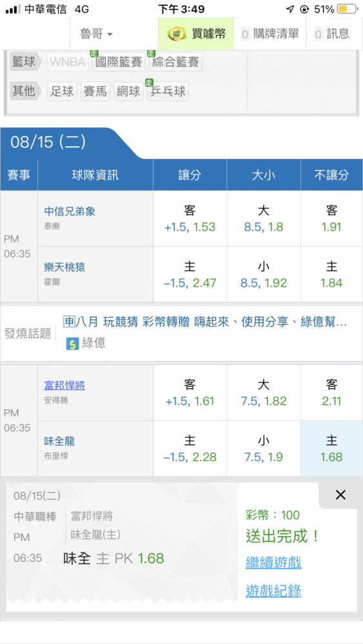Click the 發燒話題 label
This screenshot has width=363, height=644.
point(28,333)
